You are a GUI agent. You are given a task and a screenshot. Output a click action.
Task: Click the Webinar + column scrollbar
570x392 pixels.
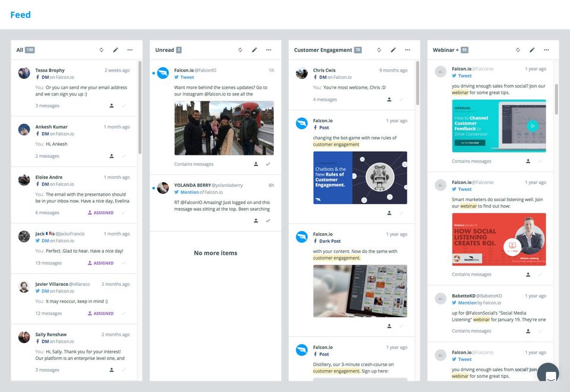(556, 99)
